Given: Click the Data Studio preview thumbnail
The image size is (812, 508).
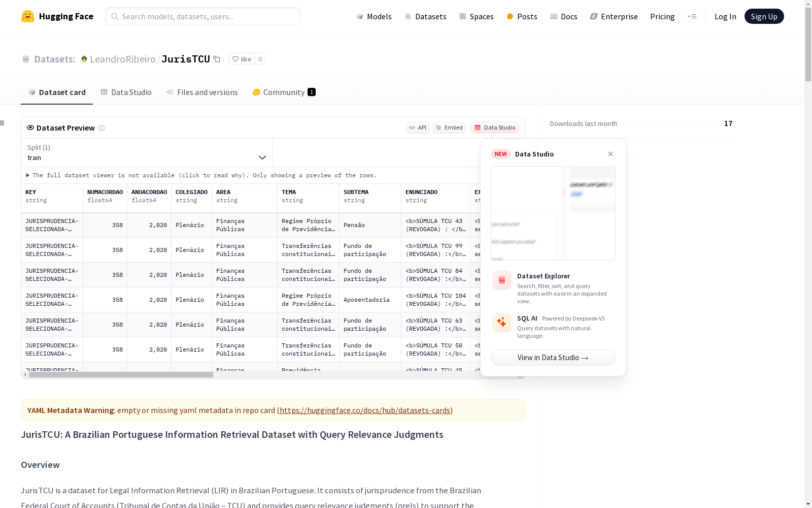Looking at the screenshot, I should tap(553, 213).
